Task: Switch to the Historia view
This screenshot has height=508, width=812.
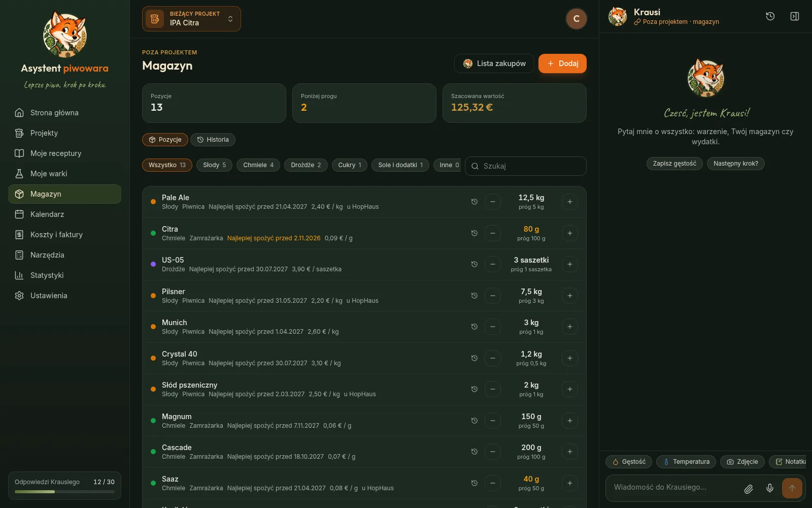Action: (x=213, y=140)
